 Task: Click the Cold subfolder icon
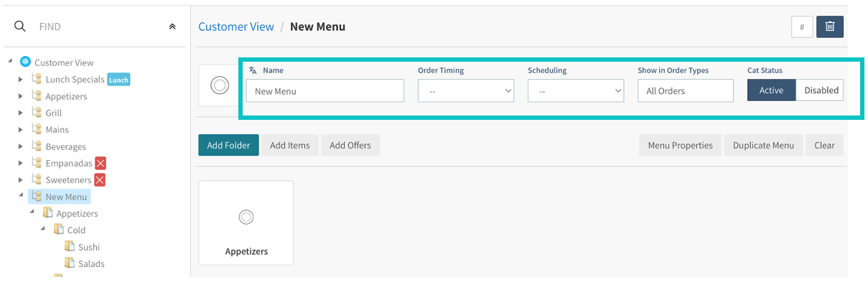[59, 230]
